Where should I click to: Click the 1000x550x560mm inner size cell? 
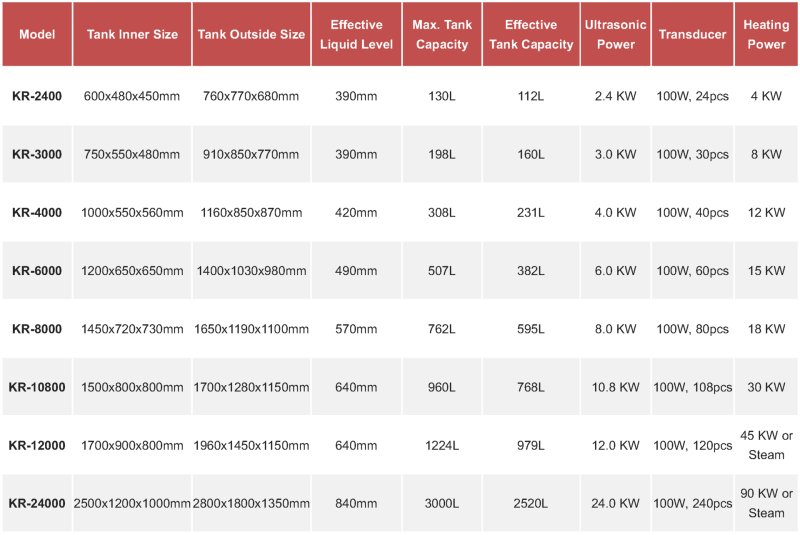(133, 213)
